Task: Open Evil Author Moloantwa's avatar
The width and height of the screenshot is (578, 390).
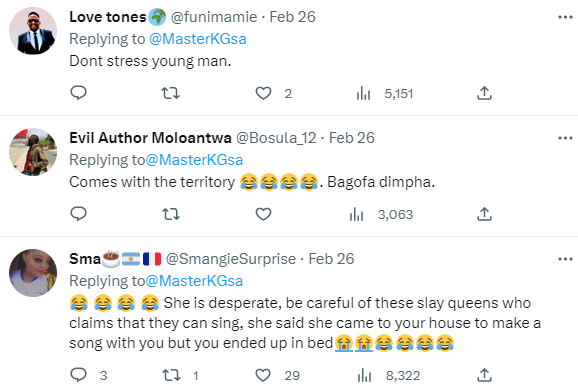Action: pyautogui.click(x=33, y=152)
